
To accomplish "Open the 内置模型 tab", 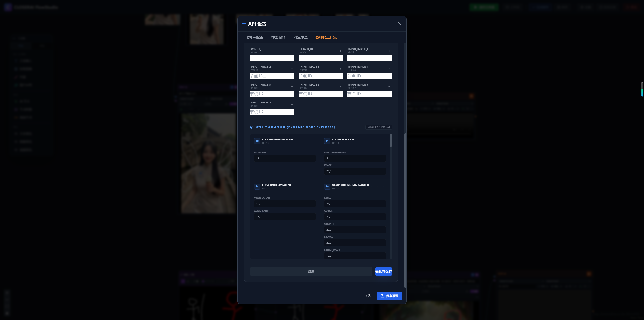I will point(300,37).
